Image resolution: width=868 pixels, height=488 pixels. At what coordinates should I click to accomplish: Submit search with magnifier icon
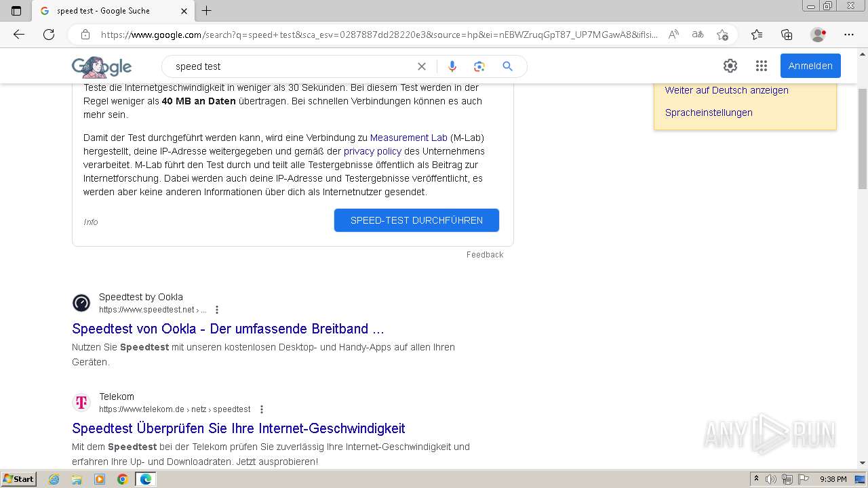(507, 66)
